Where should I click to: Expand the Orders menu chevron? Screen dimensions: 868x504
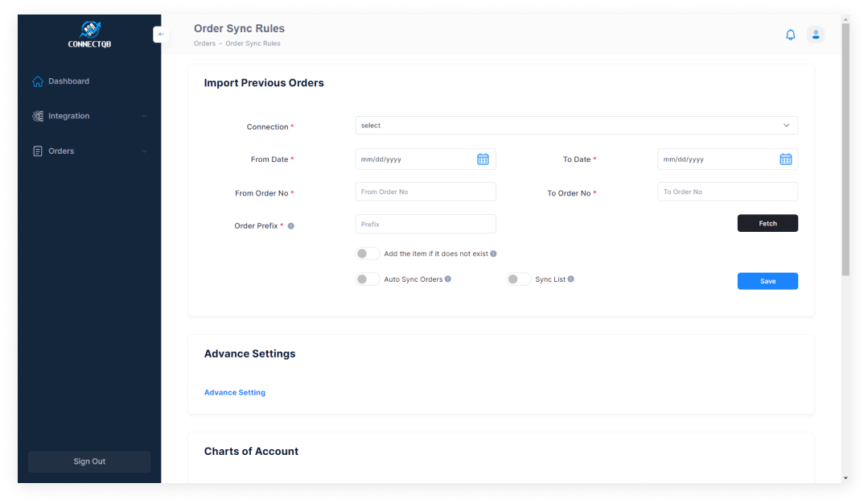(144, 151)
